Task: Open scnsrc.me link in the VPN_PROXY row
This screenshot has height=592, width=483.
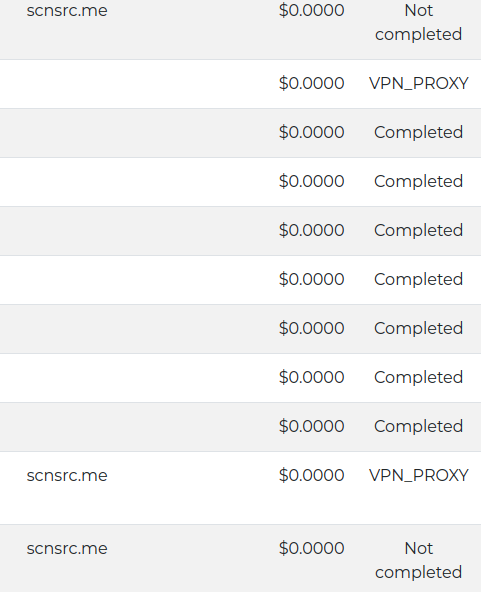Action: (67, 476)
